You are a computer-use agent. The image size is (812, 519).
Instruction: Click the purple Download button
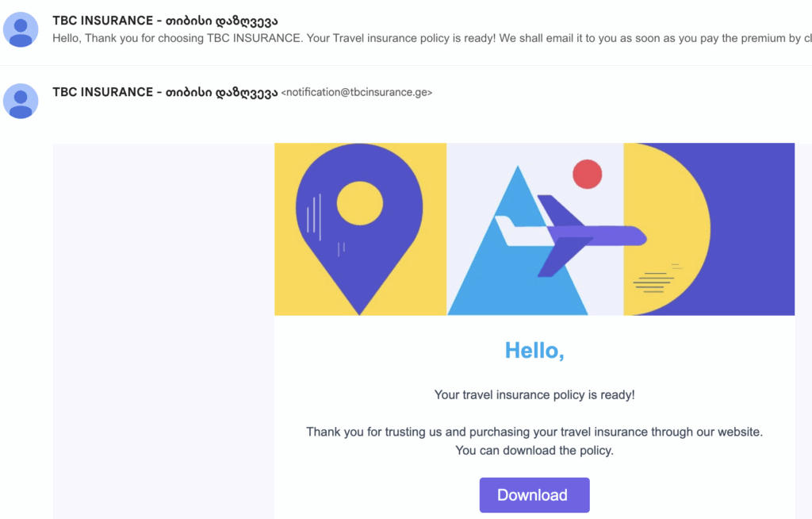(x=534, y=495)
